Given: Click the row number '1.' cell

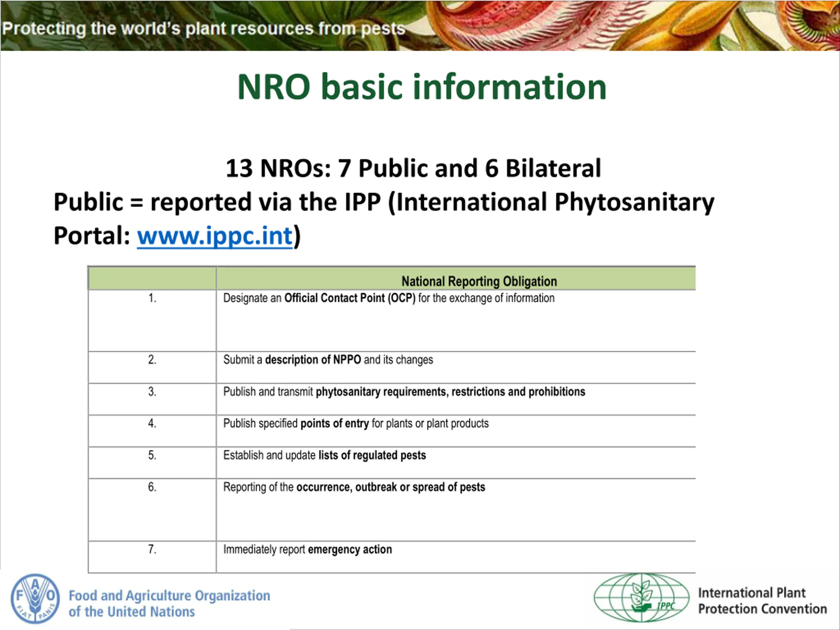Looking at the screenshot, I should pyautogui.click(x=152, y=321).
